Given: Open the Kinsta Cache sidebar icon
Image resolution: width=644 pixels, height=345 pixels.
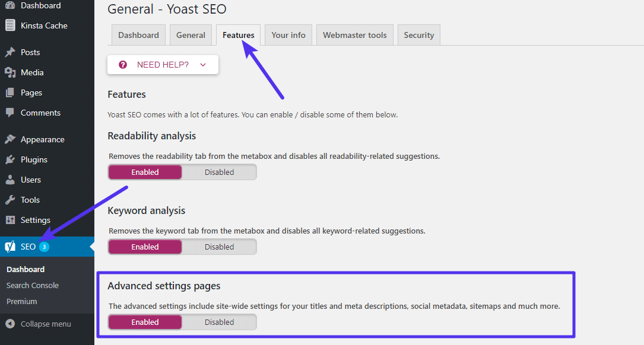Looking at the screenshot, I should pyautogui.click(x=9, y=25).
